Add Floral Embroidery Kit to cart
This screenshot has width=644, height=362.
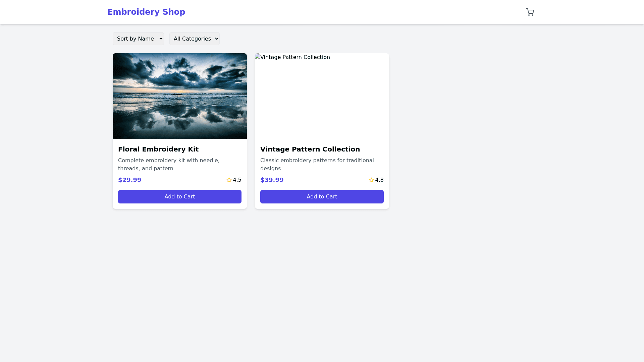coord(180,197)
